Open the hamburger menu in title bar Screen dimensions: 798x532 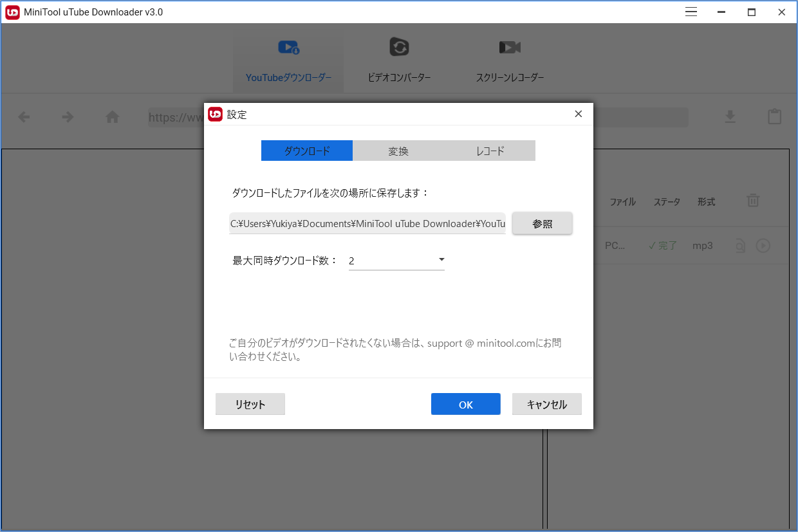(x=691, y=12)
